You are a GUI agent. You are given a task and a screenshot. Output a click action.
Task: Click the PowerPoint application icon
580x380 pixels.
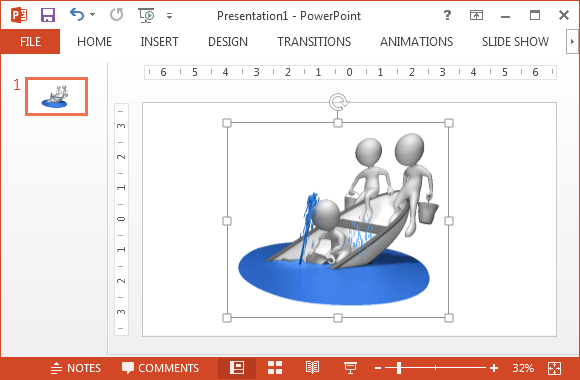click(x=19, y=16)
